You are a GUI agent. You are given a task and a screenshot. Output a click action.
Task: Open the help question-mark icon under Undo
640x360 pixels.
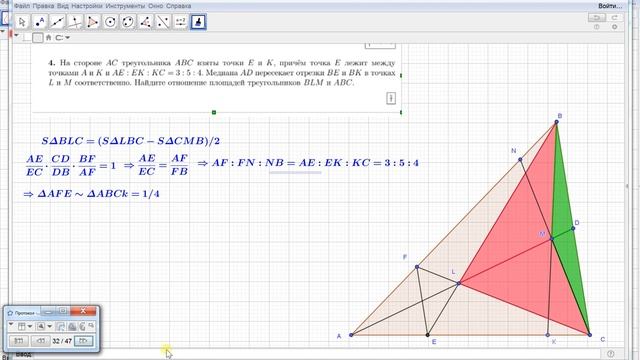tap(597, 27)
